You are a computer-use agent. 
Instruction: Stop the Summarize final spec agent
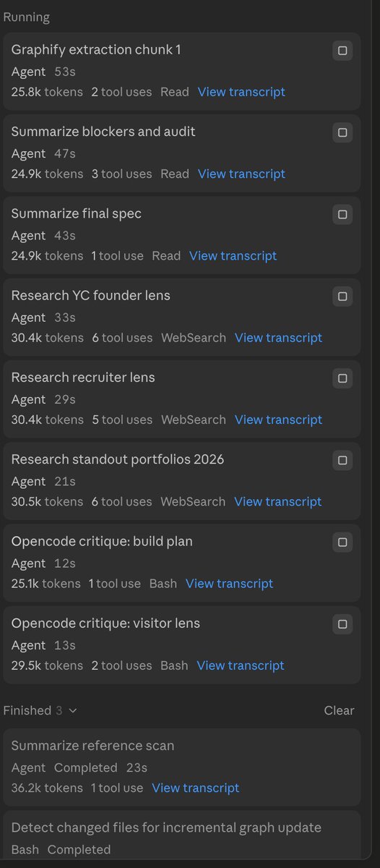[x=342, y=214]
